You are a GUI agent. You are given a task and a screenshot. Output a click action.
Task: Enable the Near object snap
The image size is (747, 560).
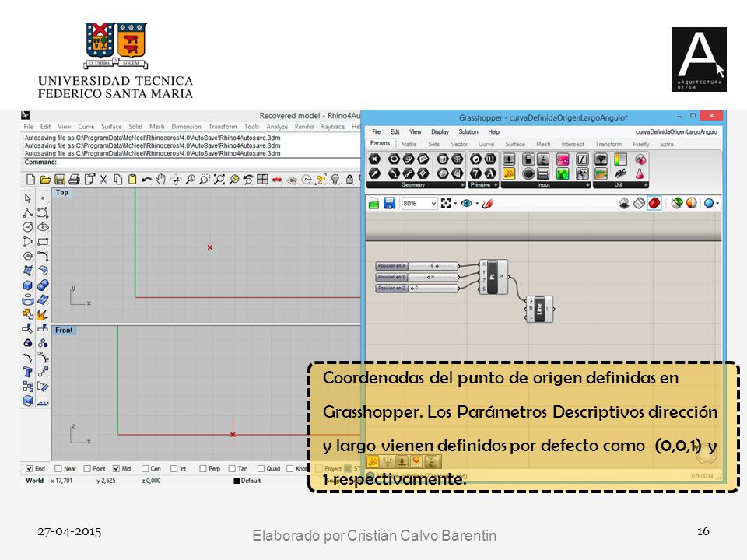(x=58, y=468)
